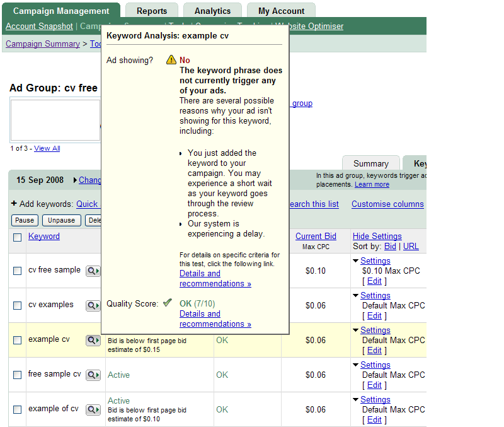
Task: Click Customise columns
Action: pyautogui.click(x=387, y=204)
